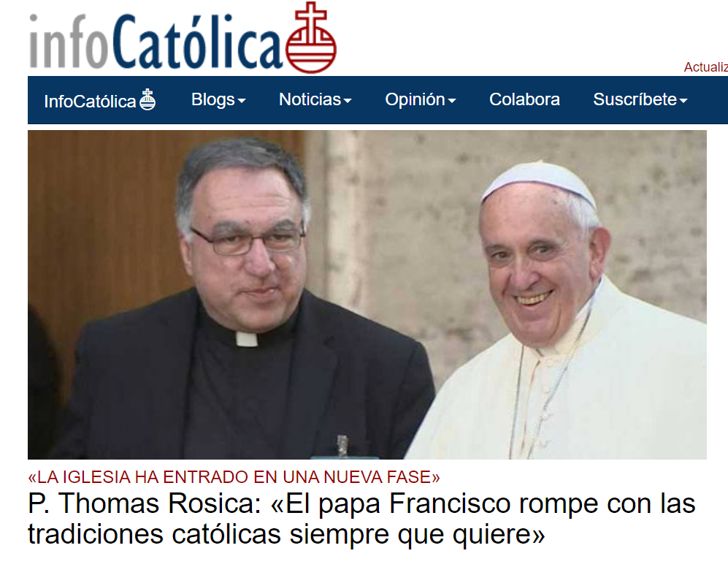Open the P. Thomas Rosica headline
The image size is (728, 567).
(x=361, y=519)
